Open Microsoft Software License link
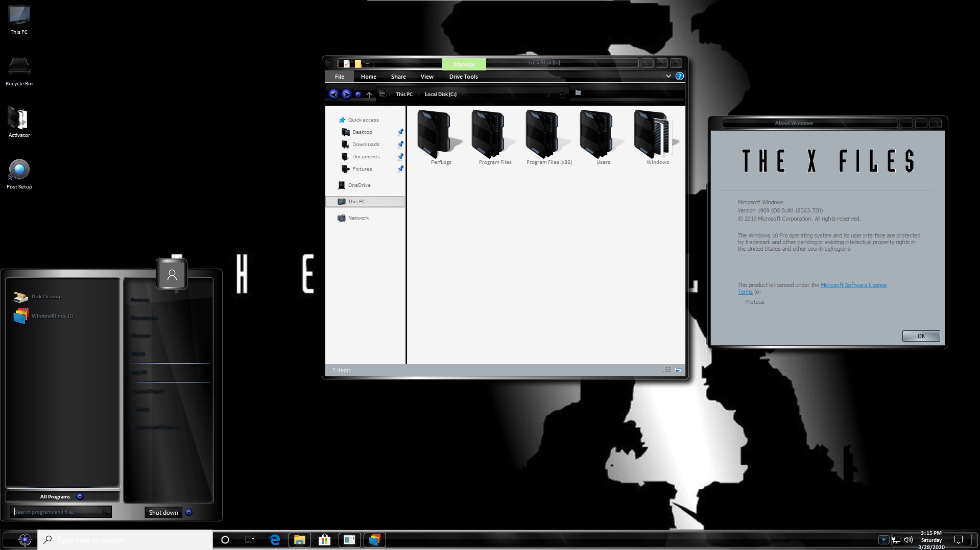This screenshot has height=550, width=980. 853,285
